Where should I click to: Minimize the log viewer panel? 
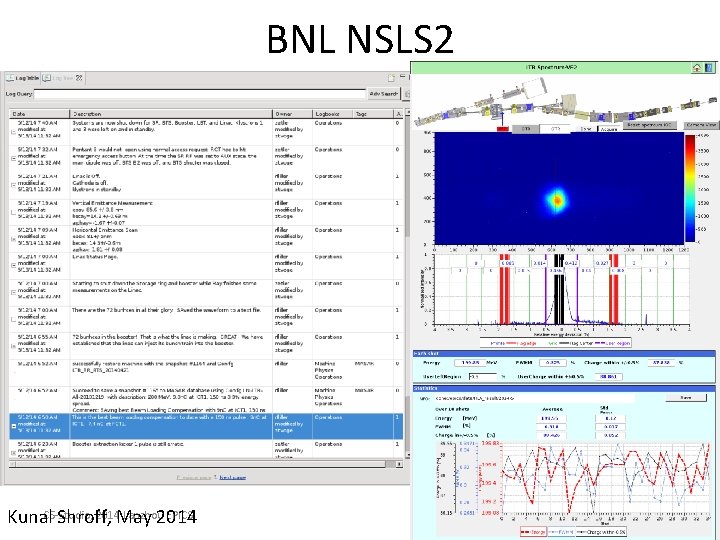point(403,76)
